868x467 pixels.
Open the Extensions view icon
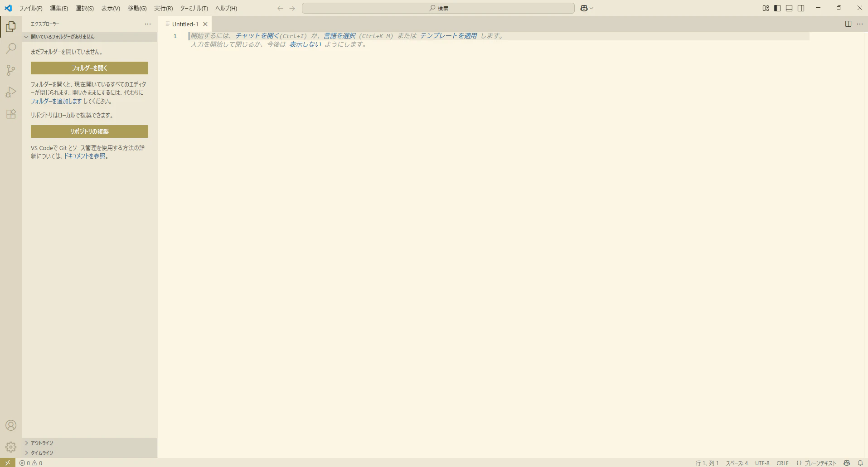(x=11, y=114)
